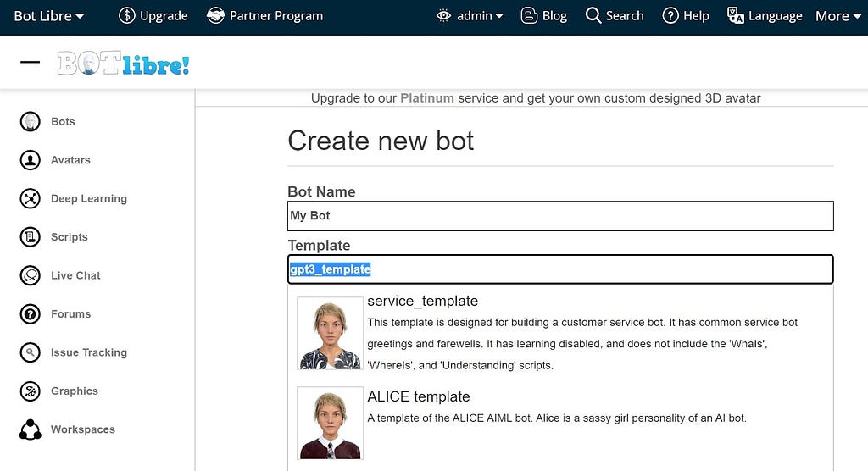The width and height of the screenshot is (868, 471).
Task: Click the Issue Tracking magnifier icon
Action: pyautogui.click(x=30, y=352)
